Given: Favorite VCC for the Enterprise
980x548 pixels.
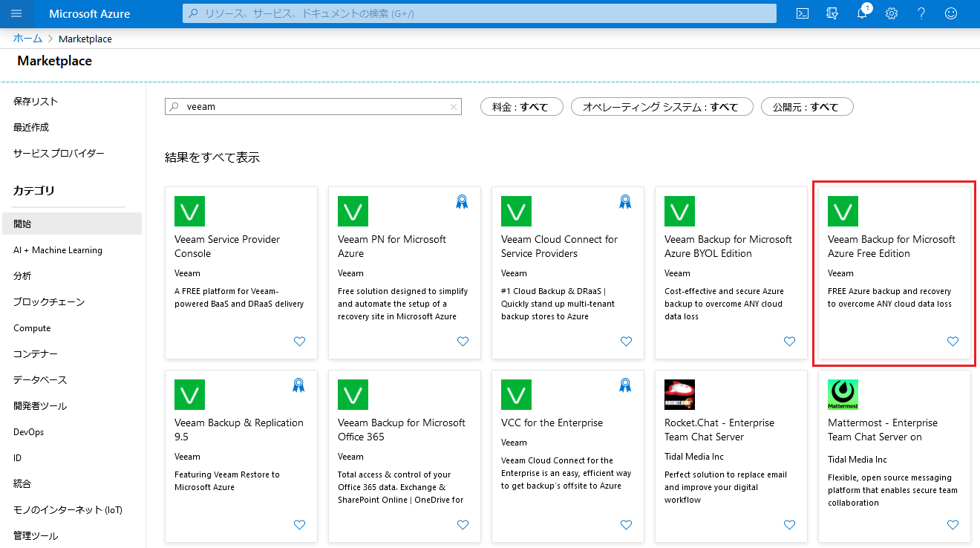Looking at the screenshot, I should (x=626, y=525).
